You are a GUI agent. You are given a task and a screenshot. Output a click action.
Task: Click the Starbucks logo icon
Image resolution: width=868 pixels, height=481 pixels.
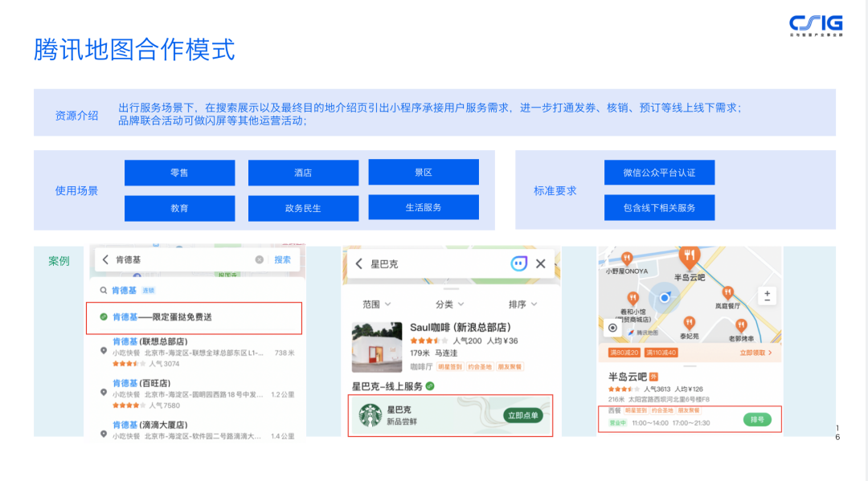(371, 415)
